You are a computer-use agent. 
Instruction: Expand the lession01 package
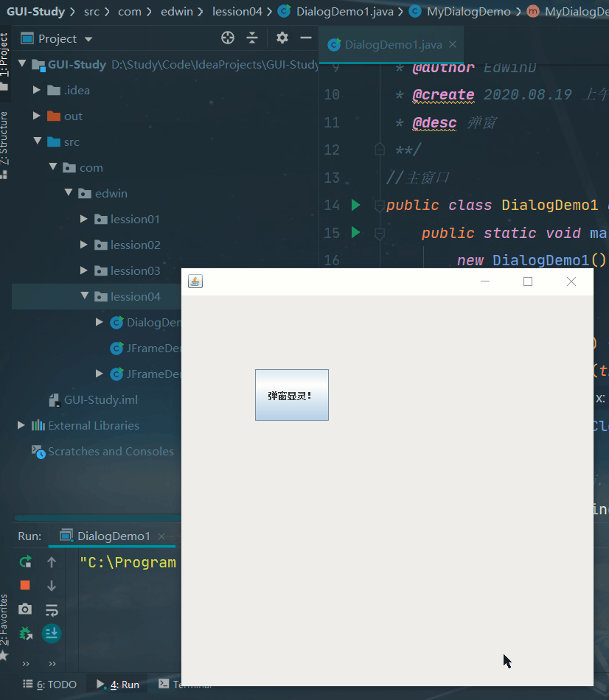[x=85, y=219]
